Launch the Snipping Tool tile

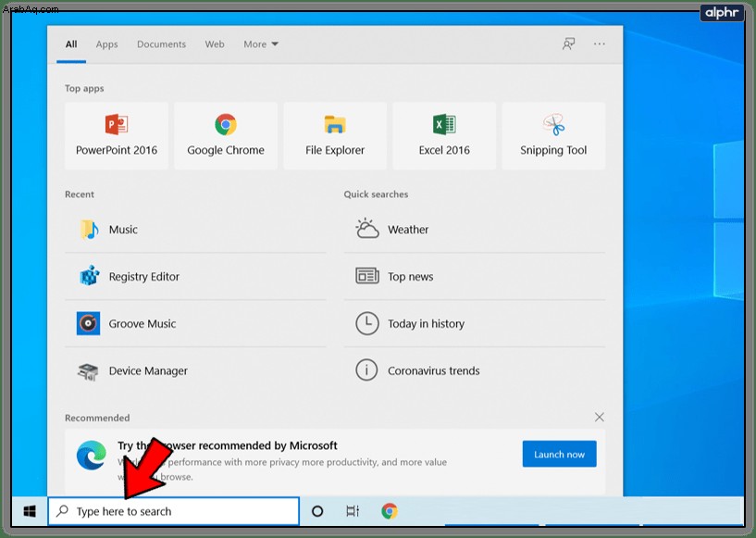(553, 135)
